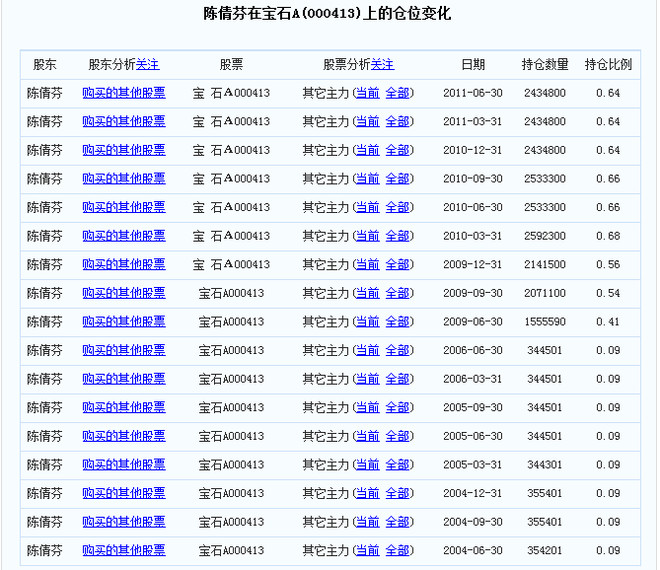The height and width of the screenshot is (570, 660).
Task: Click 当前 link in 2010-09-30 row
Action: [368, 179]
